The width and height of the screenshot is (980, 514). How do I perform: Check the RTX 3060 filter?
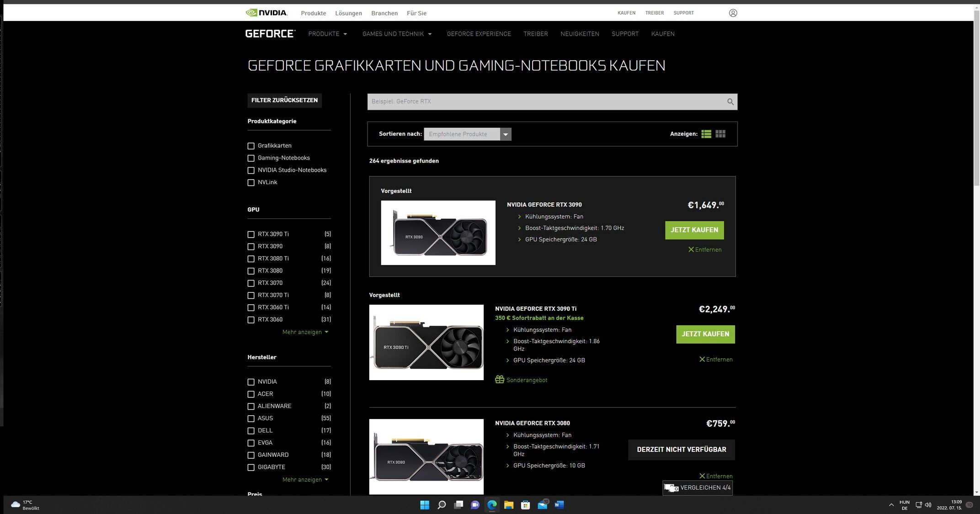(x=251, y=320)
